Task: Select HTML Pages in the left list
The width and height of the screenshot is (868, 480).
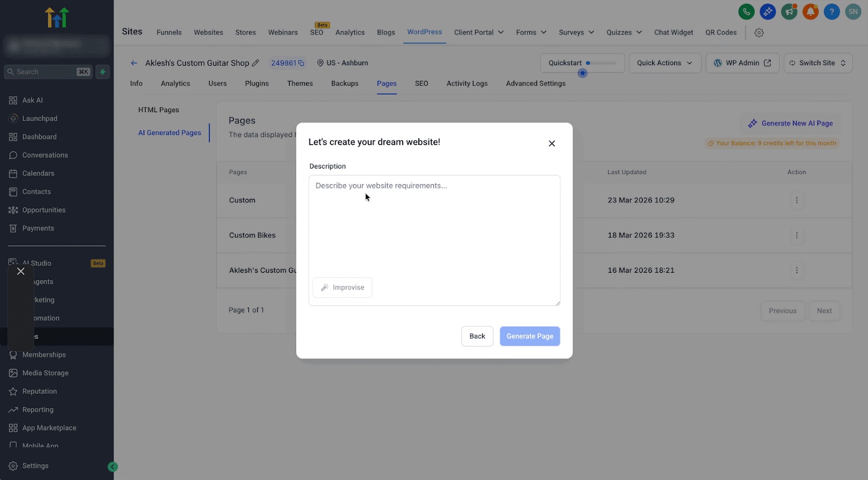Action: (158, 110)
